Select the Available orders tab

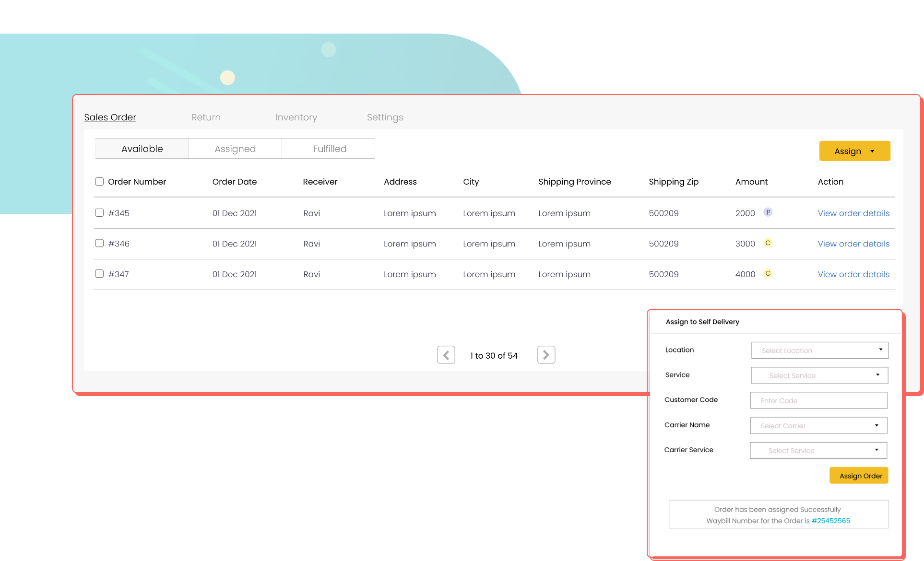(142, 149)
